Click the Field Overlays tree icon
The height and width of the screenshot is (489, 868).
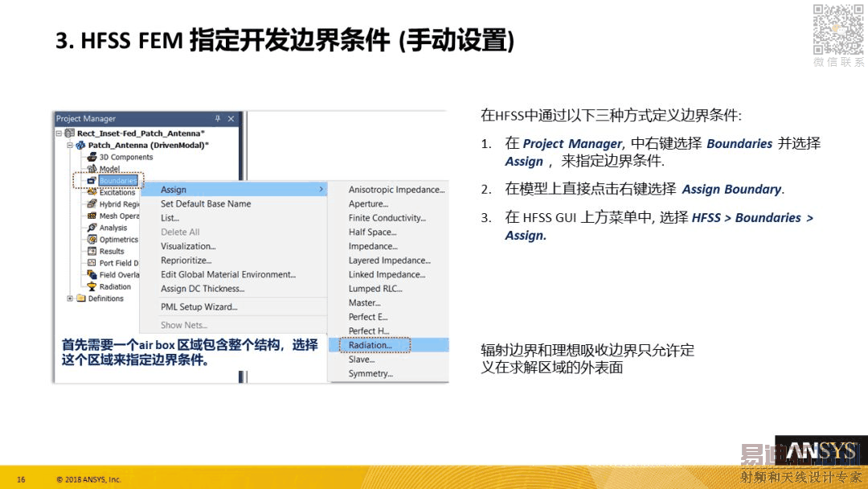click(92, 275)
